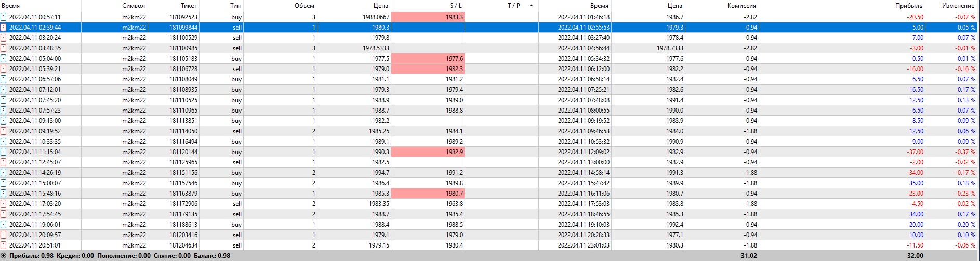Screen dimensions: 980x261
Task: Select the row with ticket 181151156
Action: coord(183,172)
